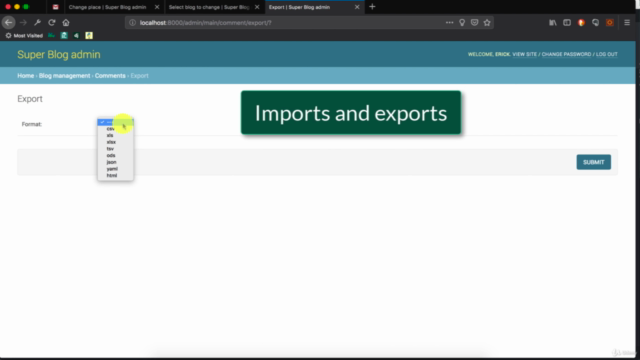Close the 'Select blog to change' tab
This screenshot has width=640, height=360.
tap(257, 7)
